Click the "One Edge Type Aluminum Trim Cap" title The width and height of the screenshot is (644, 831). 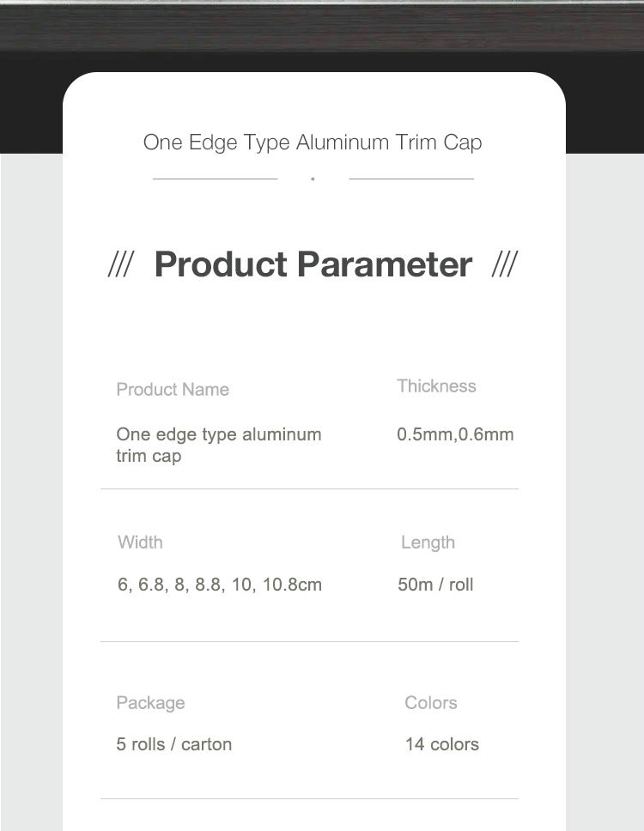pyautogui.click(x=313, y=142)
